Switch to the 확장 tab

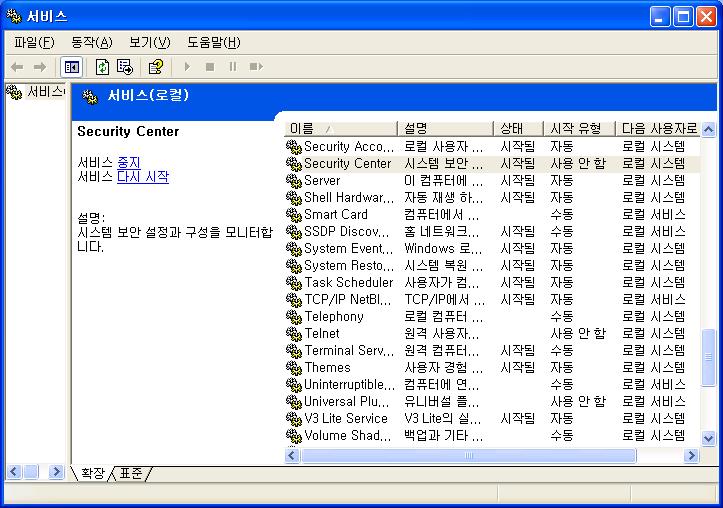click(x=93, y=473)
